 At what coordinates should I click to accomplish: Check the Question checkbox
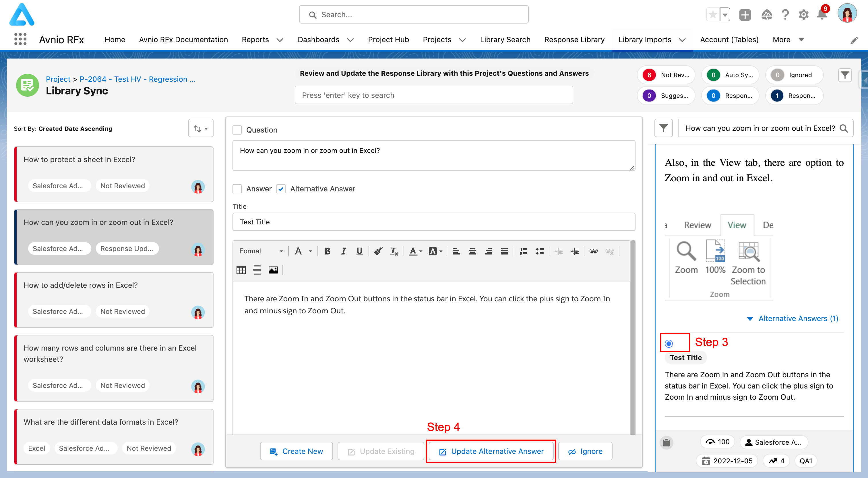click(x=237, y=130)
